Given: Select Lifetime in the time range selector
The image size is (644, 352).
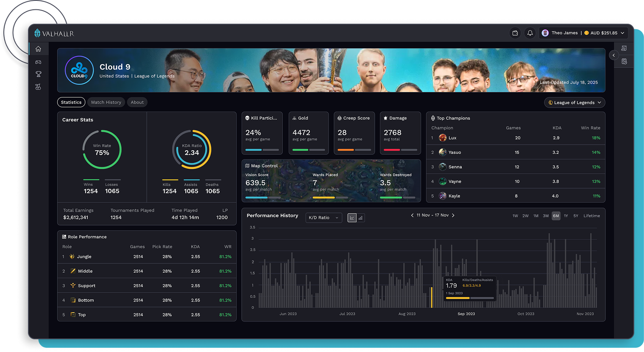Looking at the screenshot, I should pos(591,215).
